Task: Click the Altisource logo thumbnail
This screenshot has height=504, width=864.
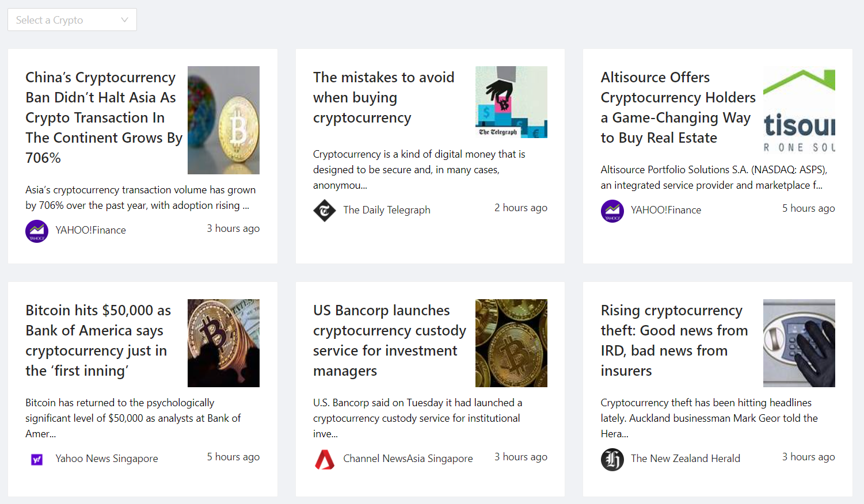Action: click(x=799, y=109)
